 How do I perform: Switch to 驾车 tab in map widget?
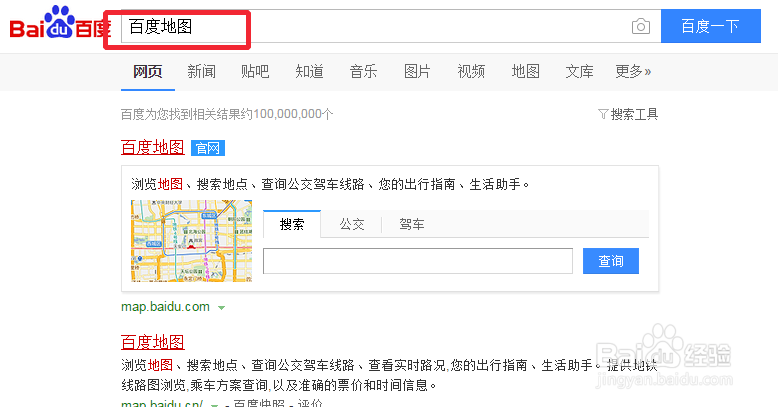tap(412, 224)
